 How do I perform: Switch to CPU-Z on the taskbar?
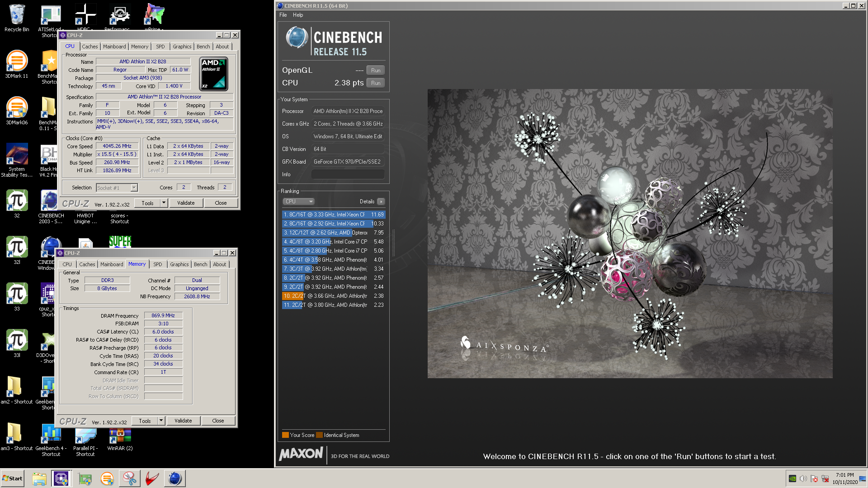61,478
